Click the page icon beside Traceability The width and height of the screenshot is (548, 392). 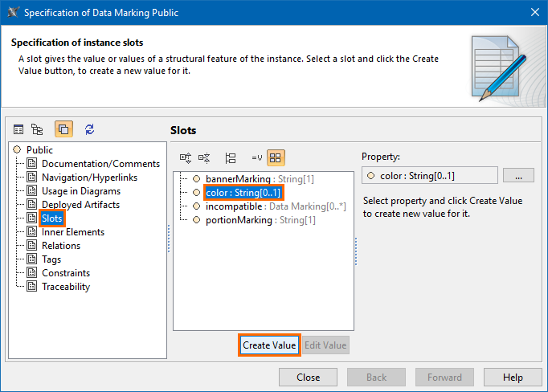[32, 286]
